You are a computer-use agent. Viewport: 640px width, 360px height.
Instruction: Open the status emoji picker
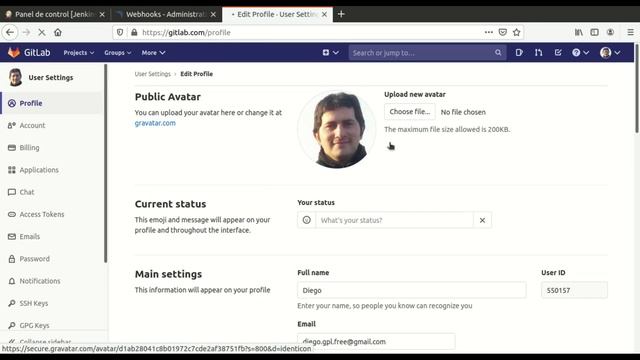tap(307, 220)
